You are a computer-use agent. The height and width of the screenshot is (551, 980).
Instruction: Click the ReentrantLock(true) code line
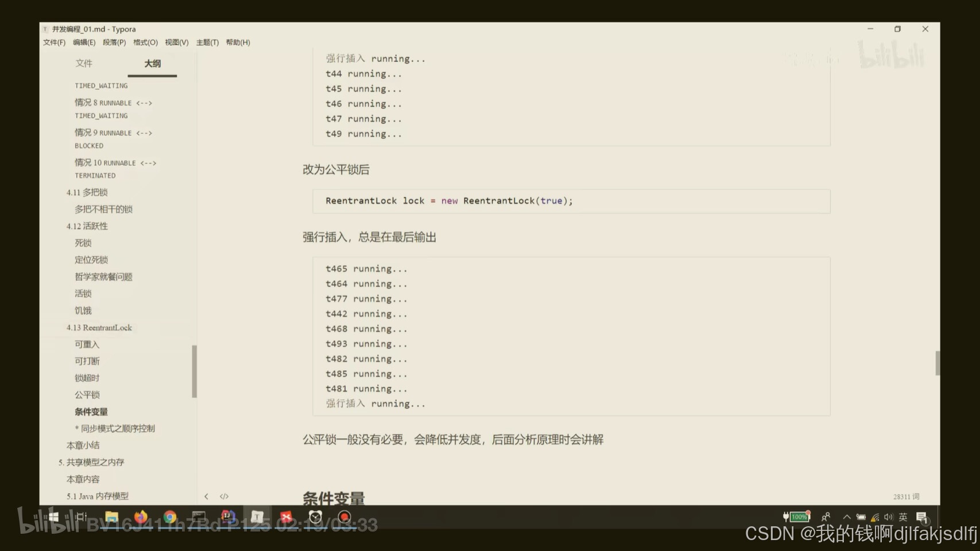(x=449, y=201)
